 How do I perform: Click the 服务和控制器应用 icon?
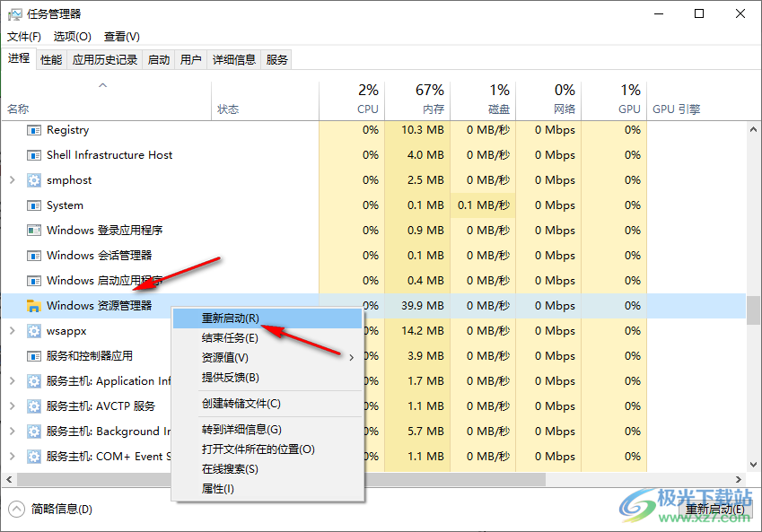pyautogui.click(x=33, y=356)
